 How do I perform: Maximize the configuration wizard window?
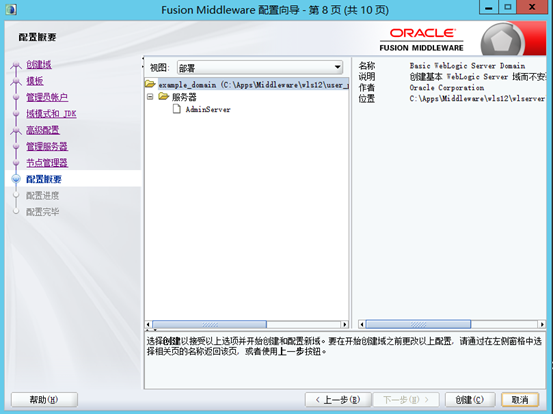tap(508, 7)
